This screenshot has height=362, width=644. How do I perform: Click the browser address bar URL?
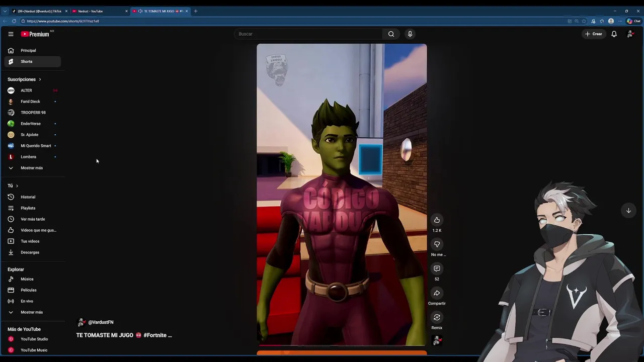tap(63, 21)
